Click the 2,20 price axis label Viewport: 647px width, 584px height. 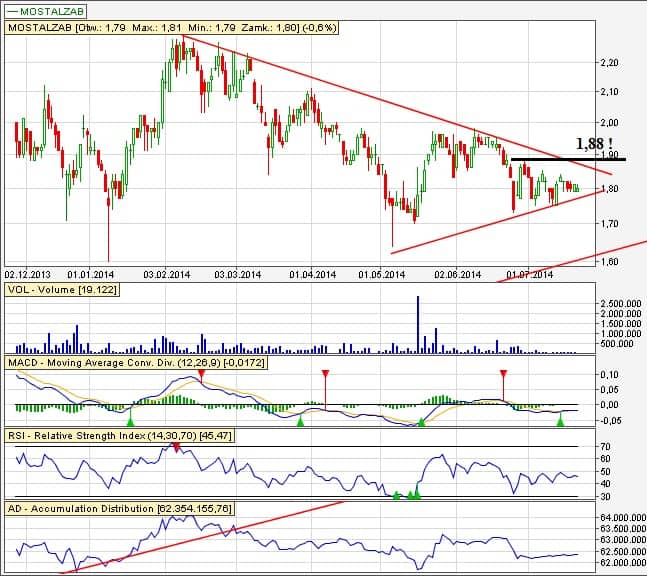coord(607,62)
